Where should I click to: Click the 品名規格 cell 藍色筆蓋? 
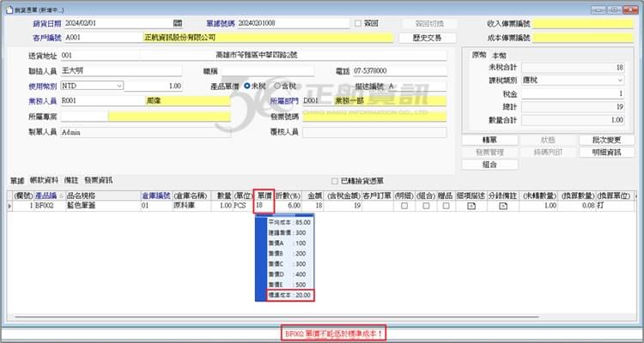pos(102,206)
